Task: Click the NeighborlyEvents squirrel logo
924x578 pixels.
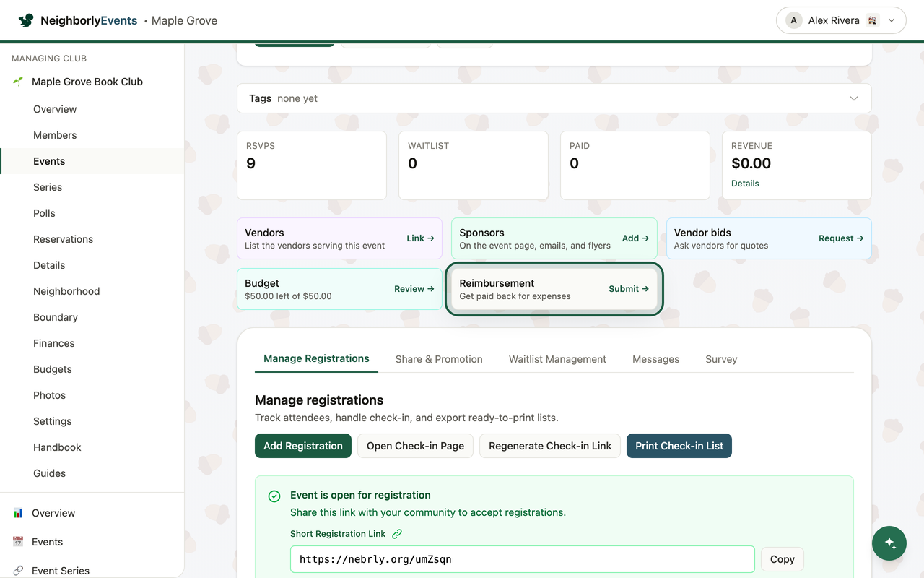Action: pos(26,20)
